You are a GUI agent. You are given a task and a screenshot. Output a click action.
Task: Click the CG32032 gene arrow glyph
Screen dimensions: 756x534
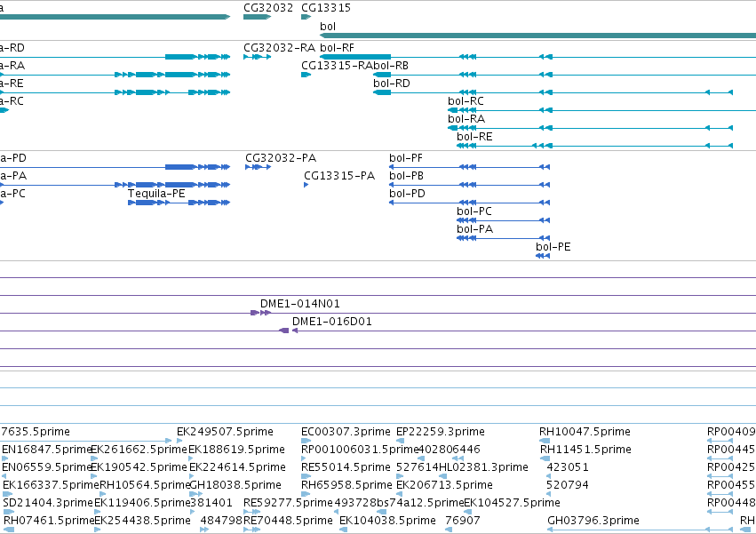[x=258, y=17]
